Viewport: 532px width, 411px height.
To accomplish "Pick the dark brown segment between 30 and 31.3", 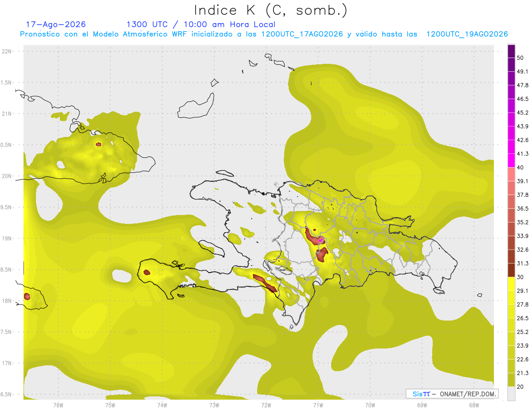I will pyautogui.click(x=511, y=270).
